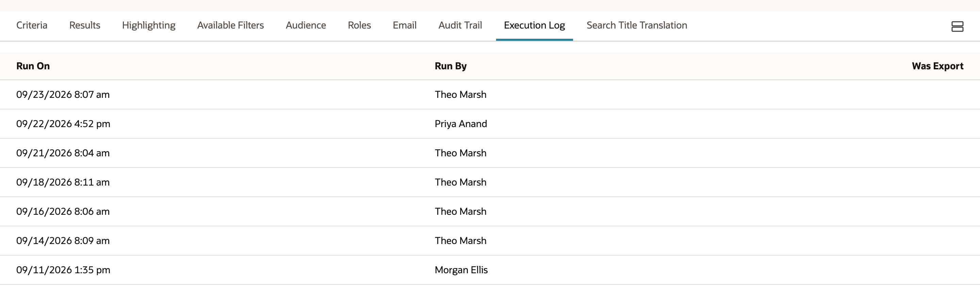The height and width of the screenshot is (295, 980).
Task: Go to the Highlighting tab
Action: [x=149, y=25]
